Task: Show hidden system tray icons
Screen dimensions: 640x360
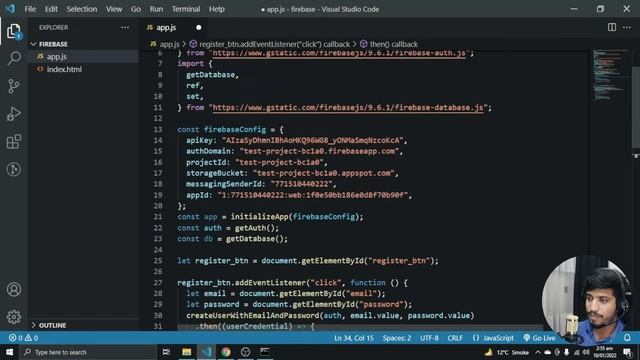Action: click(x=538, y=352)
